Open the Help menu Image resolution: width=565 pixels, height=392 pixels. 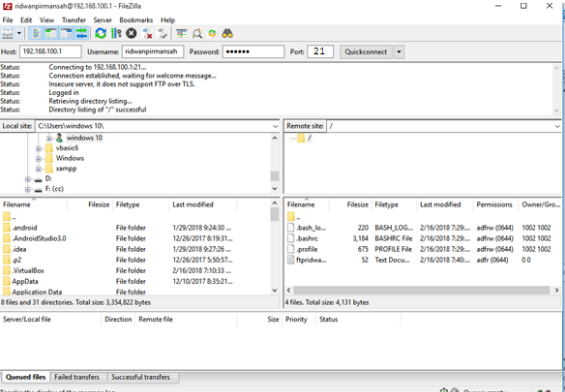click(x=168, y=20)
